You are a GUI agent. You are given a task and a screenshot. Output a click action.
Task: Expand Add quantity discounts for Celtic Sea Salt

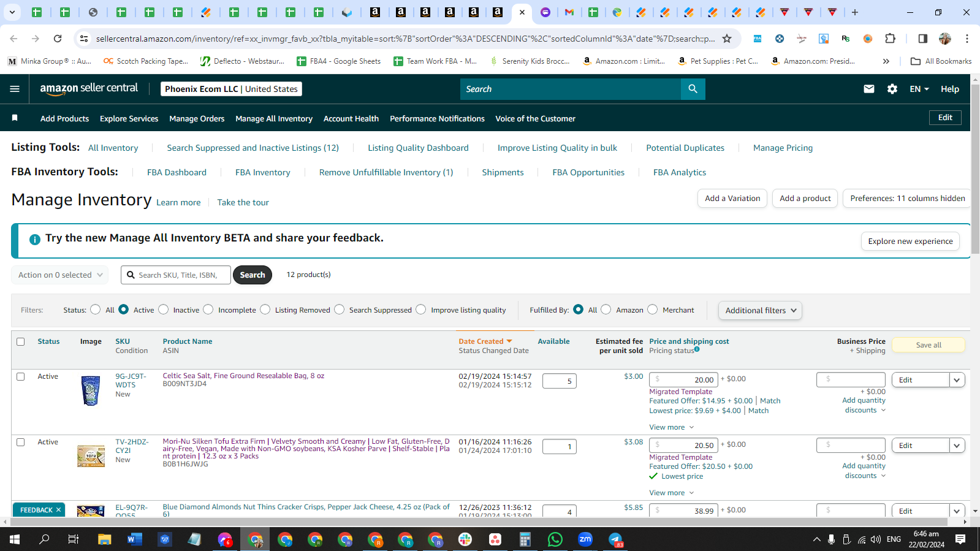tap(864, 405)
